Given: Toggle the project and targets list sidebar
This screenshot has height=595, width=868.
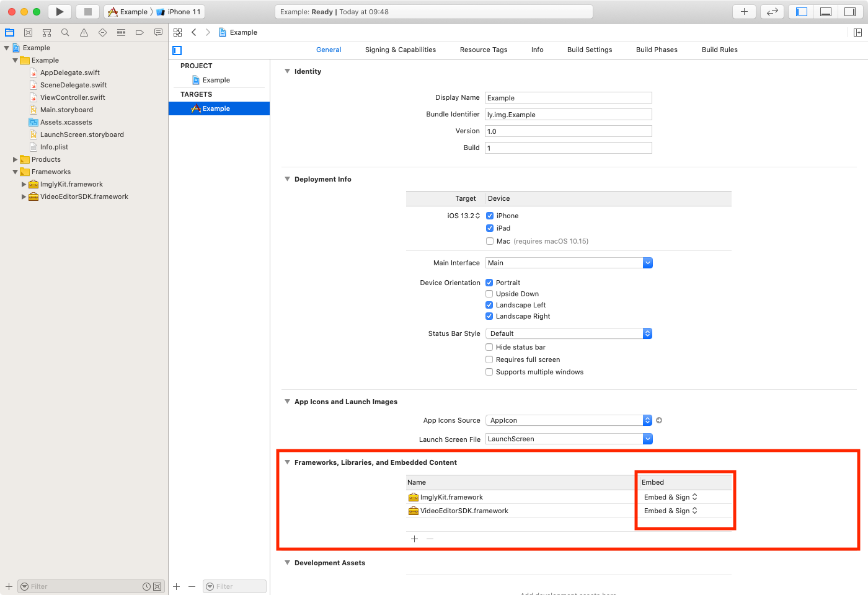Looking at the screenshot, I should (177, 50).
